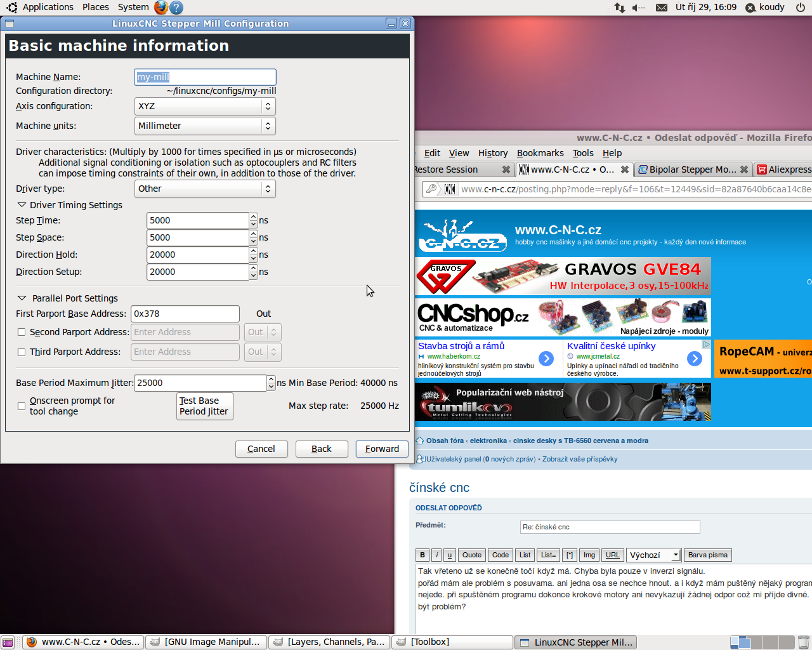Enable the Third Parport Address checkbox
This screenshot has height=650, width=812.
22,352
